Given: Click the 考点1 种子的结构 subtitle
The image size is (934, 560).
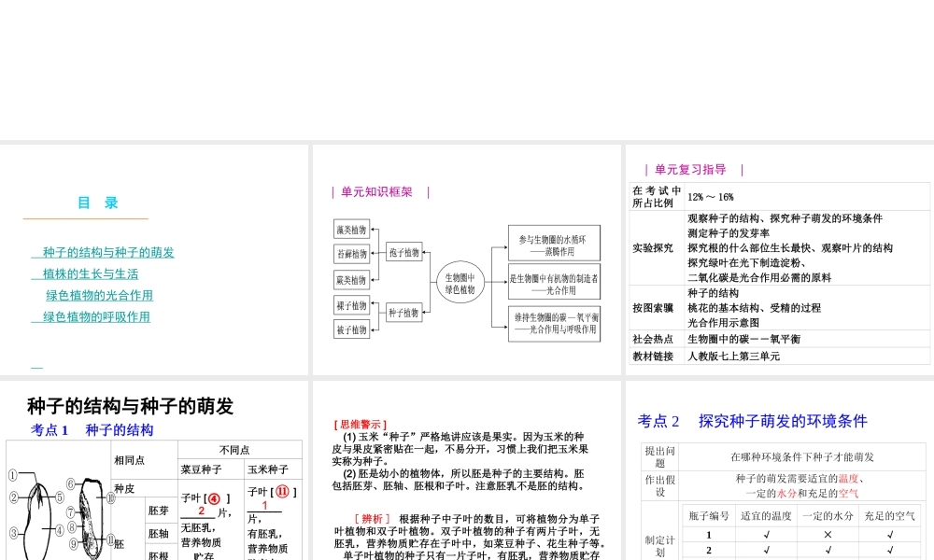Looking at the screenshot, I should (x=92, y=429).
